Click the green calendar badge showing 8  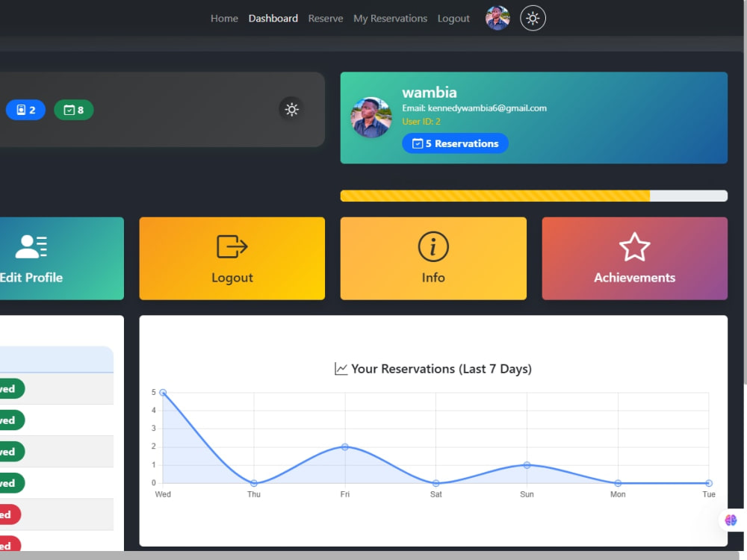click(74, 110)
